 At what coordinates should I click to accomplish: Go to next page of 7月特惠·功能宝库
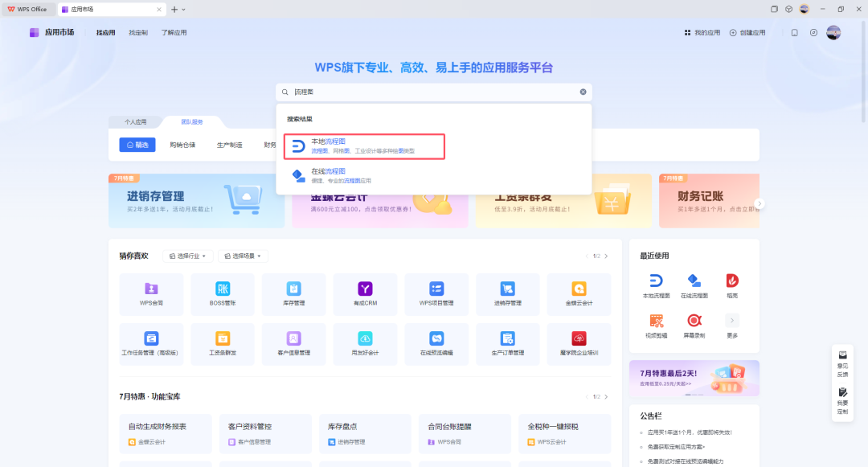click(606, 397)
